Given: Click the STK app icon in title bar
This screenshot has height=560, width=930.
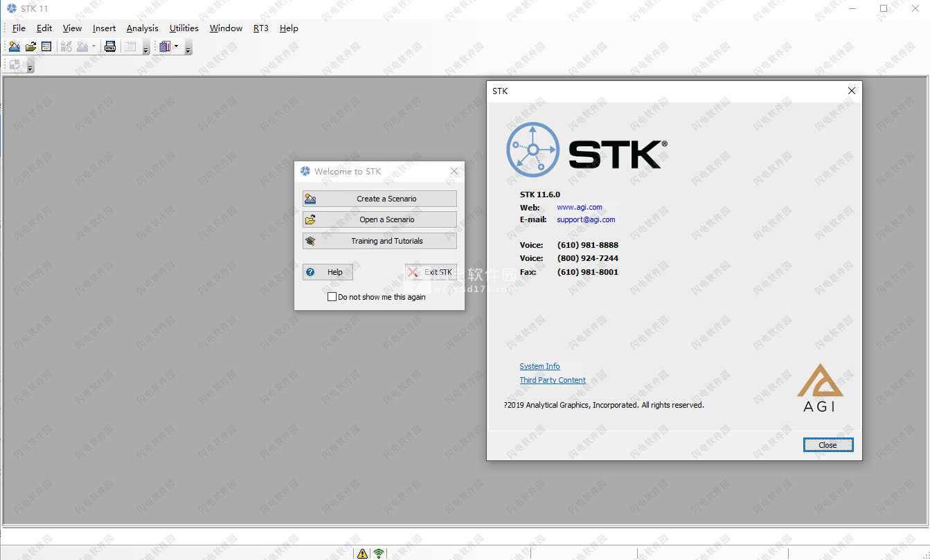Looking at the screenshot, I should pos(11,8).
